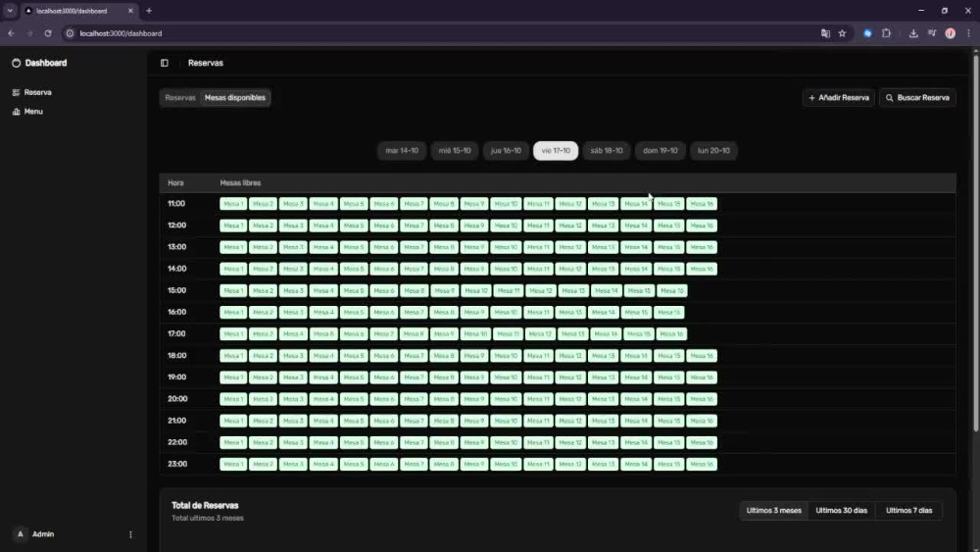
Task: Open a new browser tab
Action: click(149, 11)
